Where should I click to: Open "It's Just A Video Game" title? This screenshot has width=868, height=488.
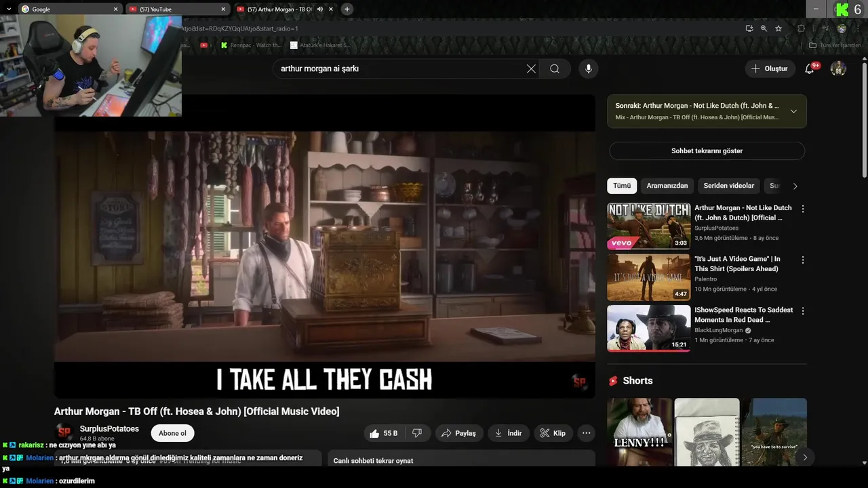[x=737, y=264]
